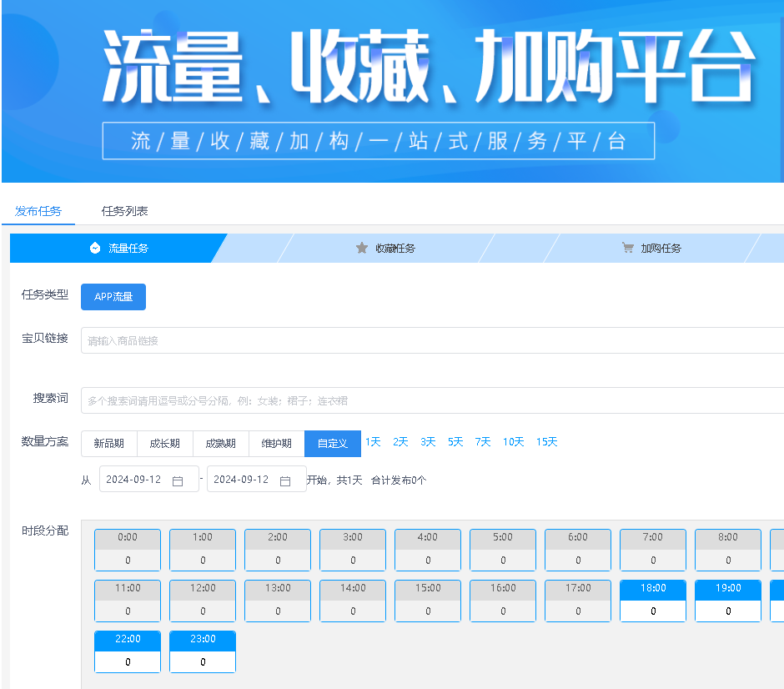Disable the active 23:00 time slot

coord(203,640)
